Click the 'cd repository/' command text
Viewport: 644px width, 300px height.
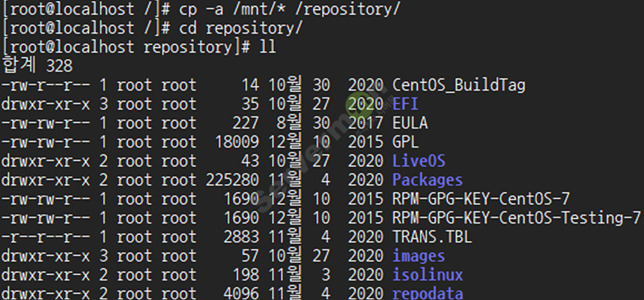tap(240, 28)
